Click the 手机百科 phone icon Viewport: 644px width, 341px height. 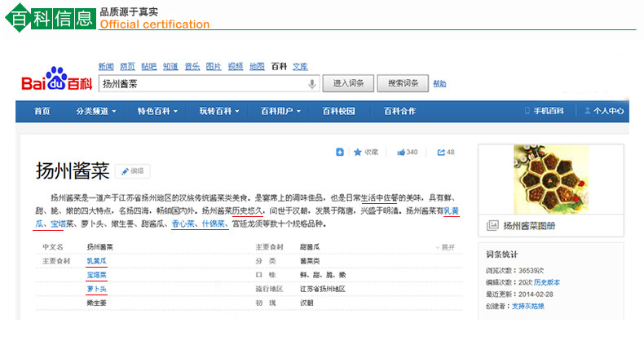click(x=527, y=111)
